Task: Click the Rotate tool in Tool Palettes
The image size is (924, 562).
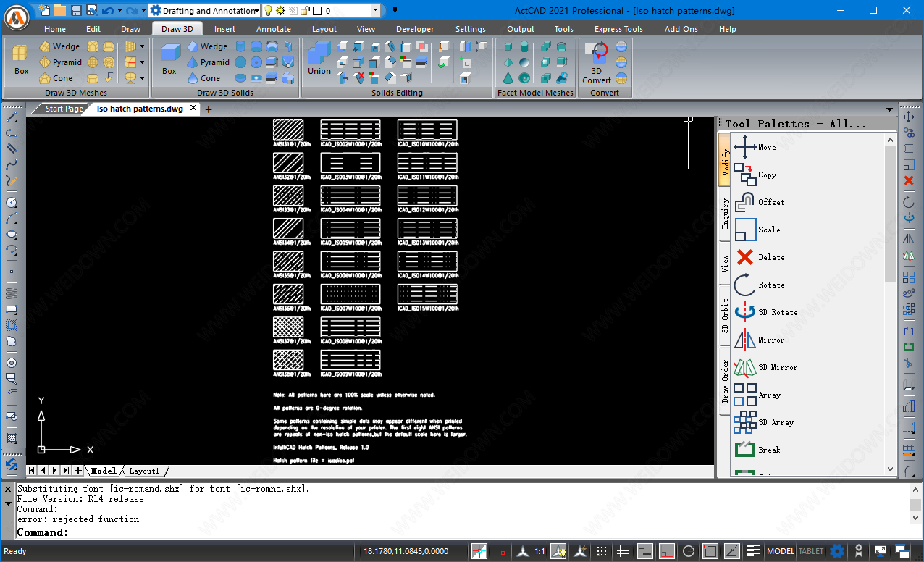Action: 759,285
